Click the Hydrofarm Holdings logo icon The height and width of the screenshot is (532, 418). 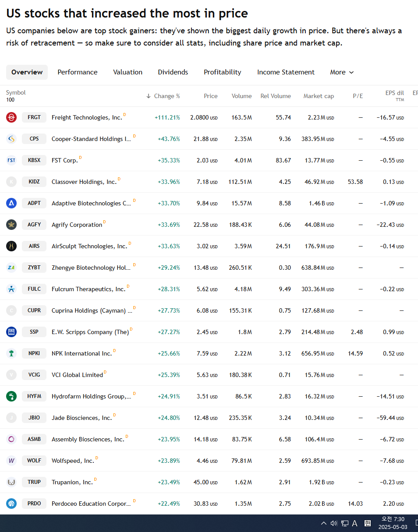(11, 396)
